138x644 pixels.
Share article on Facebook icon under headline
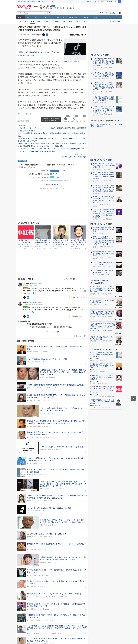coord(47,35)
